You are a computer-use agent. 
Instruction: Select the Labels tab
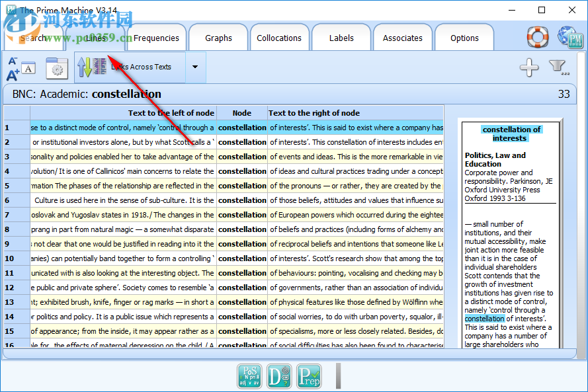tap(341, 38)
